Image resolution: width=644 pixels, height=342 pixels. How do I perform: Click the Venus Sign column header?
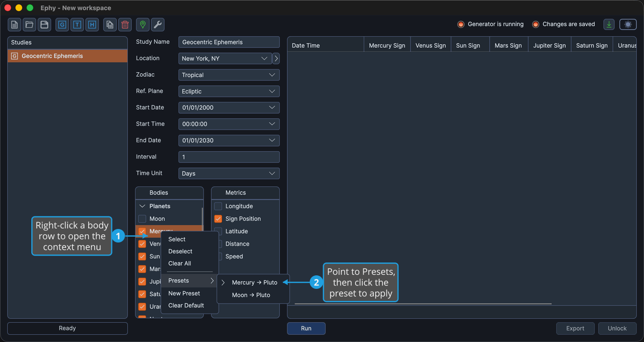(431, 45)
